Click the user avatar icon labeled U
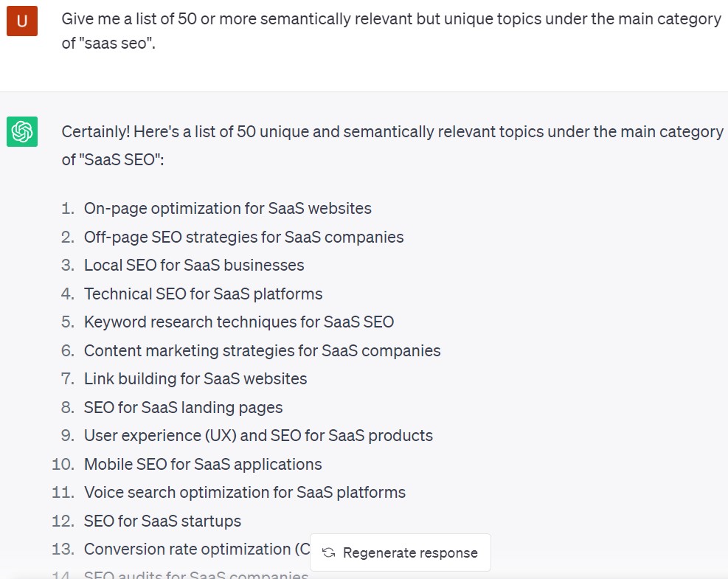728x579 pixels. pyautogui.click(x=22, y=21)
